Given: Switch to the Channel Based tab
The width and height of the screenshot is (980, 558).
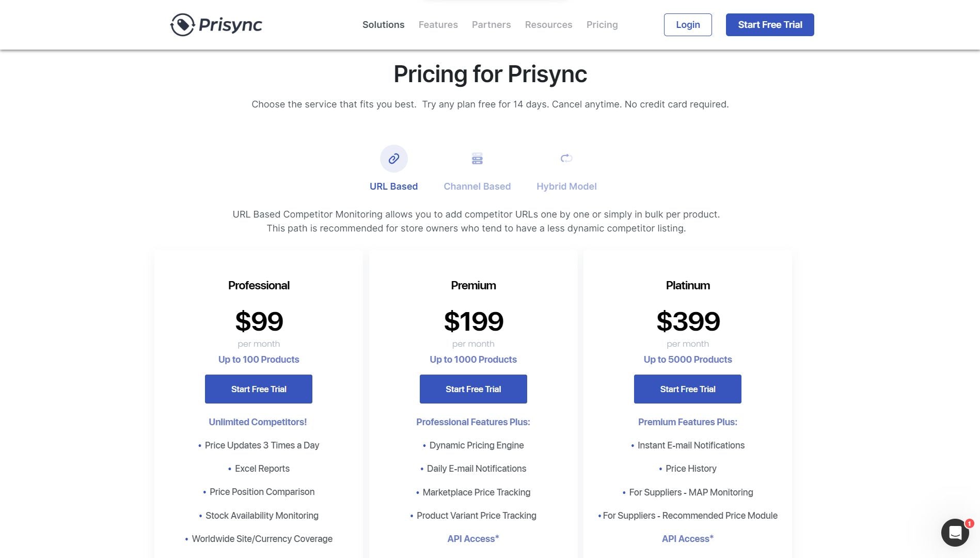Looking at the screenshot, I should (477, 187).
